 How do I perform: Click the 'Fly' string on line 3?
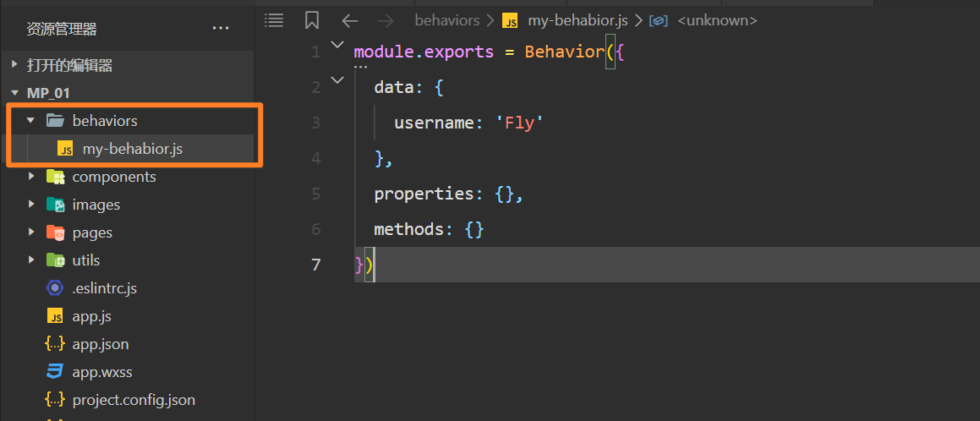pyautogui.click(x=520, y=123)
